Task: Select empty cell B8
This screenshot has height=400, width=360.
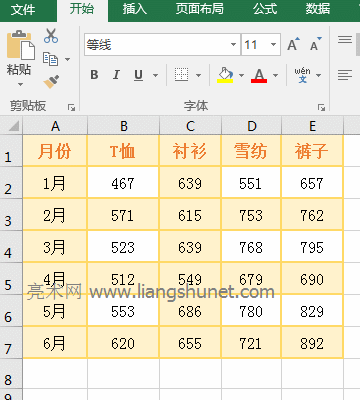Action: [x=124, y=373]
